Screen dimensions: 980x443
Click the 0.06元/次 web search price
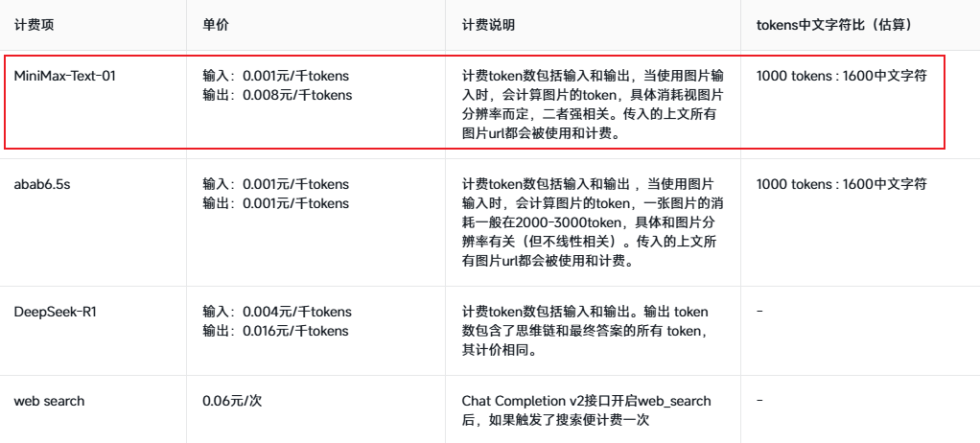(232, 401)
